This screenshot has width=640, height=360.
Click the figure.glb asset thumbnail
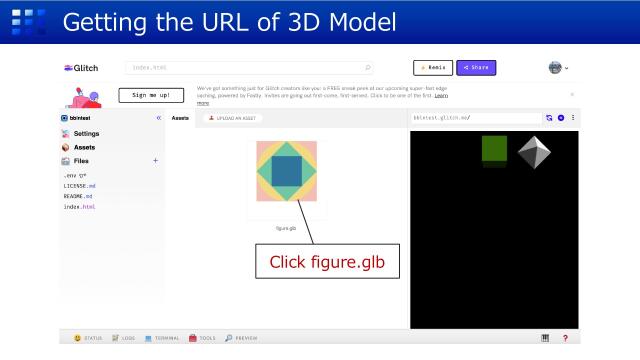tap(287, 171)
